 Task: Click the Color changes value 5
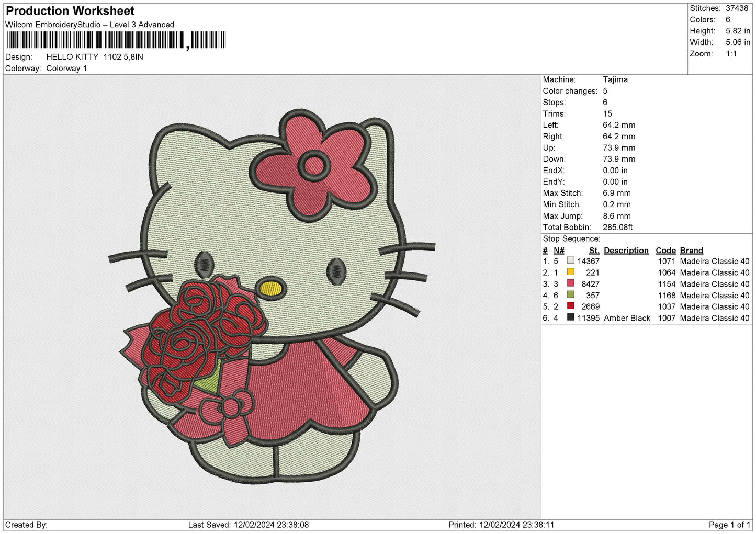tap(605, 91)
